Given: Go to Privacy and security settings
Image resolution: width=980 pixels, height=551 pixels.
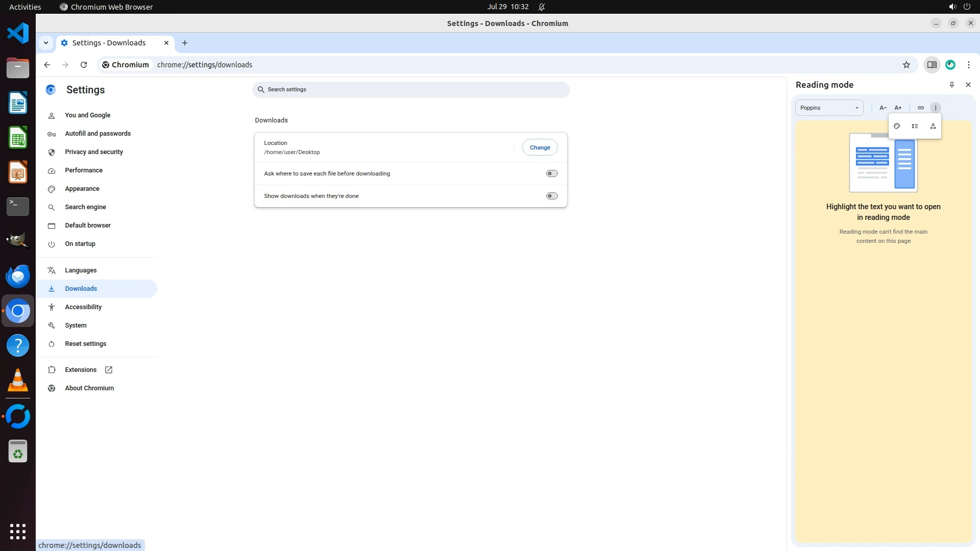Looking at the screenshot, I should pos(93,152).
